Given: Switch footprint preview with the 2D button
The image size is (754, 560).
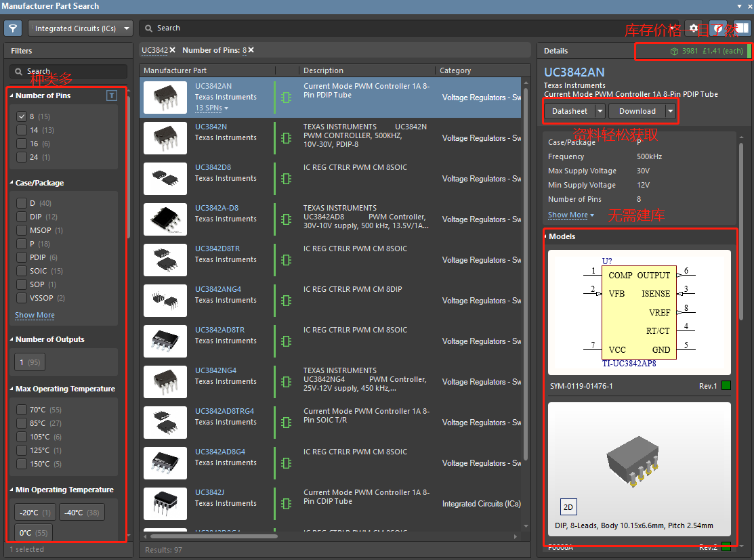Looking at the screenshot, I should tap(568, 507).
